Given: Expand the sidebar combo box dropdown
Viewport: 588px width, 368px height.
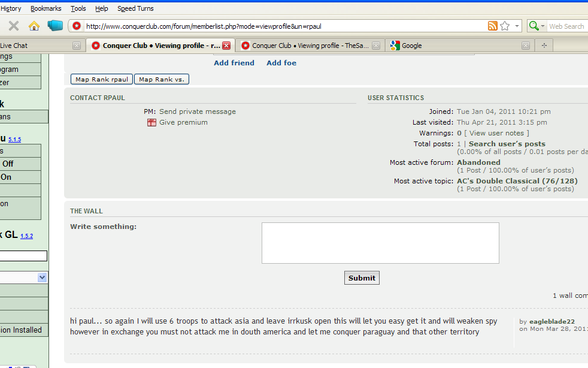Looking at the screenshot, I should point(42,277).
